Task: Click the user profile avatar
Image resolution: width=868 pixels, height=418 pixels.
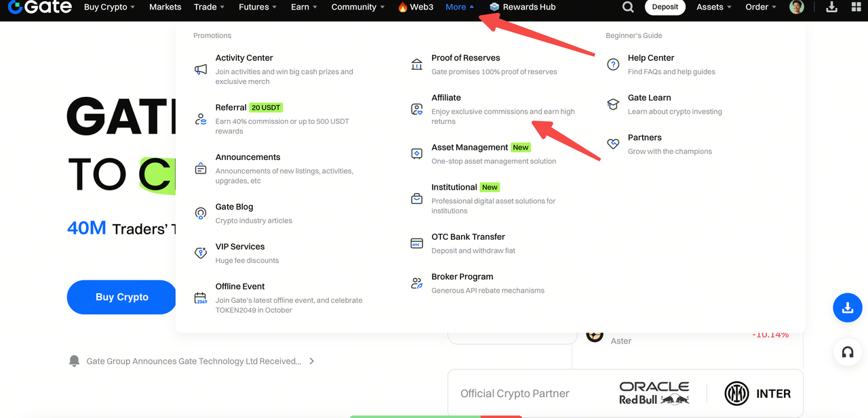Action: (x=797, y=7)
